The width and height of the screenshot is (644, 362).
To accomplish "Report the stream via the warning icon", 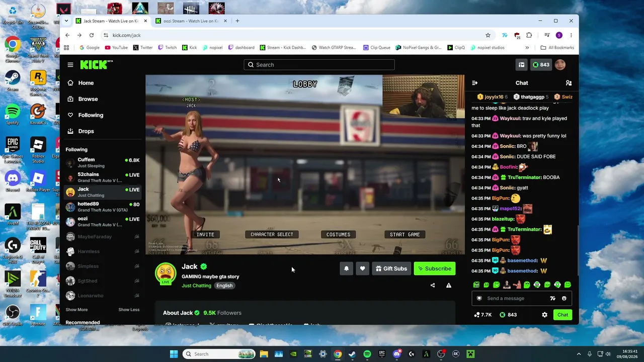I will pyautogui.click(x=449, y=286).
